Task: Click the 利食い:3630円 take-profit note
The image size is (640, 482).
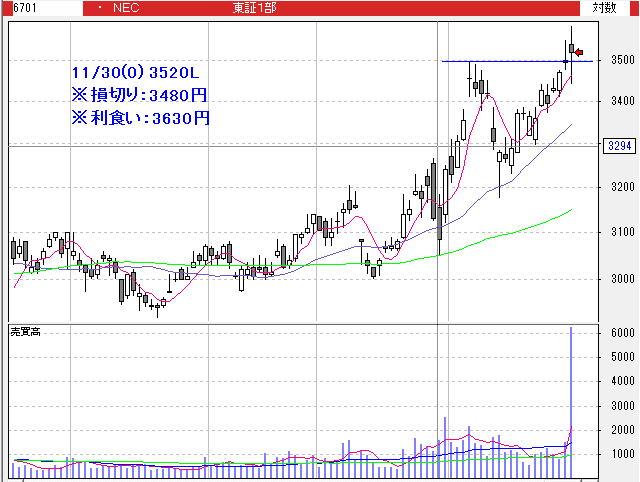Action: 141,117
